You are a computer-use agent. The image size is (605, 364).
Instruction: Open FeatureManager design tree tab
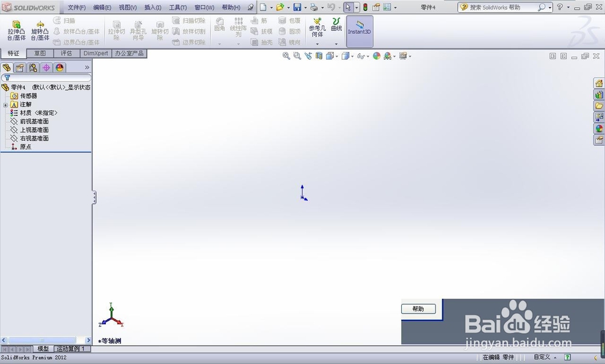click(x=7, y=68)
